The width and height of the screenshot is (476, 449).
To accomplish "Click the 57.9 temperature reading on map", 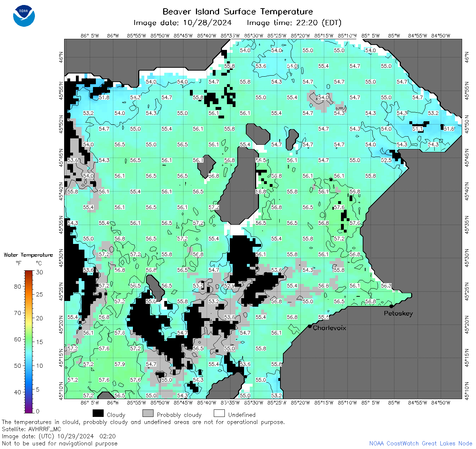I will 120,364.
